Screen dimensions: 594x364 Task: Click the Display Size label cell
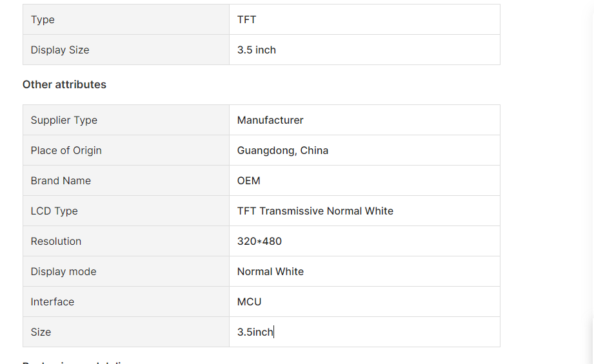(x=60, y=50)
